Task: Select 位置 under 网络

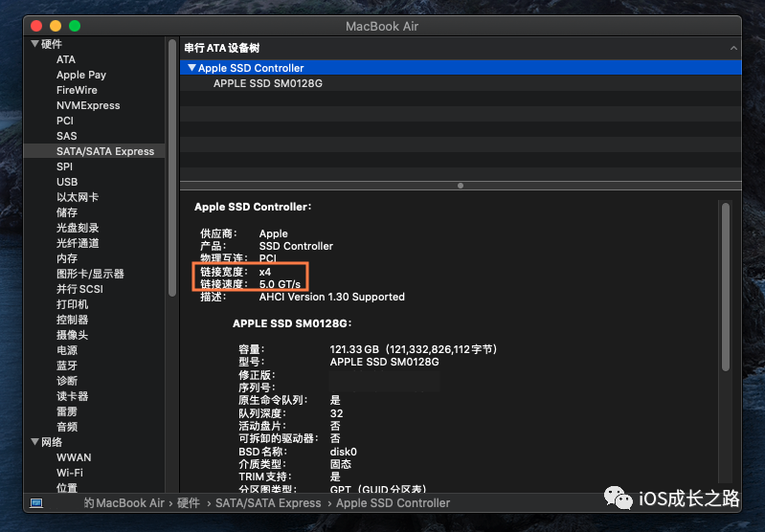Action: (67, 488)
